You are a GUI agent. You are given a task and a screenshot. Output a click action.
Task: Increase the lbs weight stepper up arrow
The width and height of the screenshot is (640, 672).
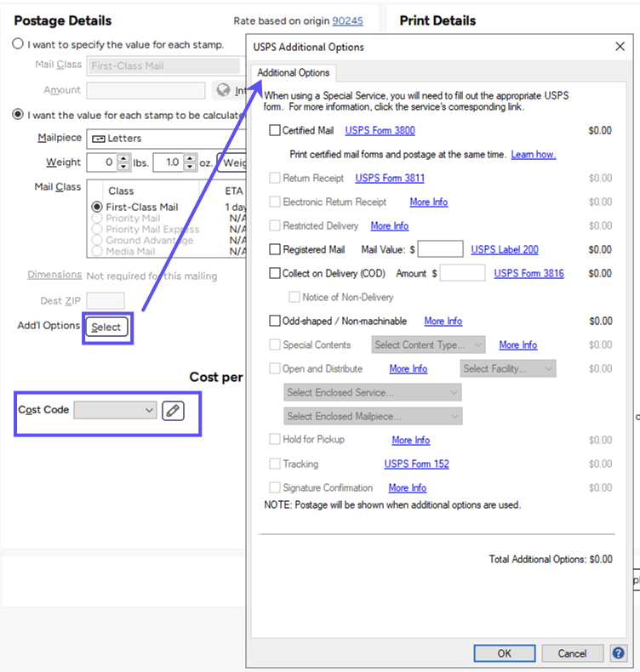pos(123,157)
